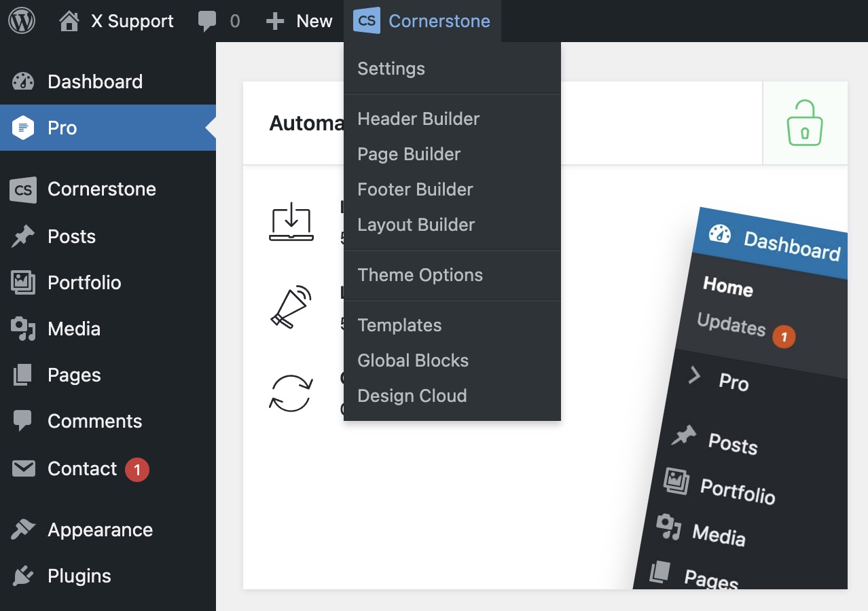Click the plus New icon
The height and width of the screenshot is (611, 868).
click(274, 22)
